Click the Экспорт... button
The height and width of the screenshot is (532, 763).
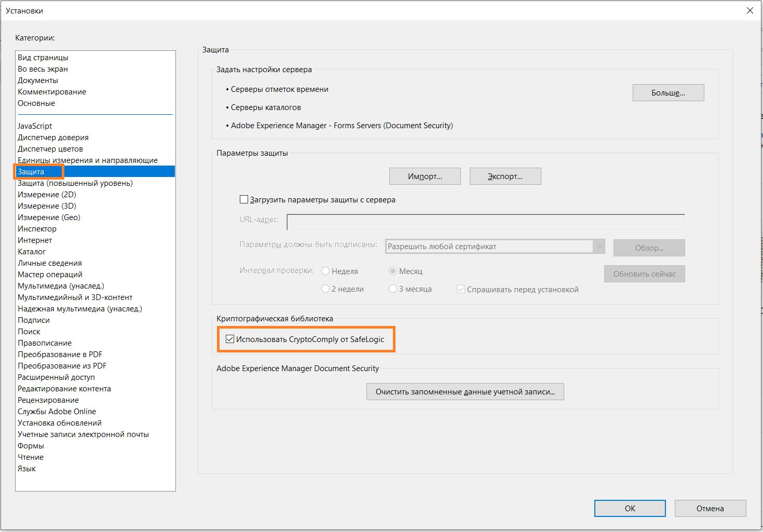coord(505,176)
